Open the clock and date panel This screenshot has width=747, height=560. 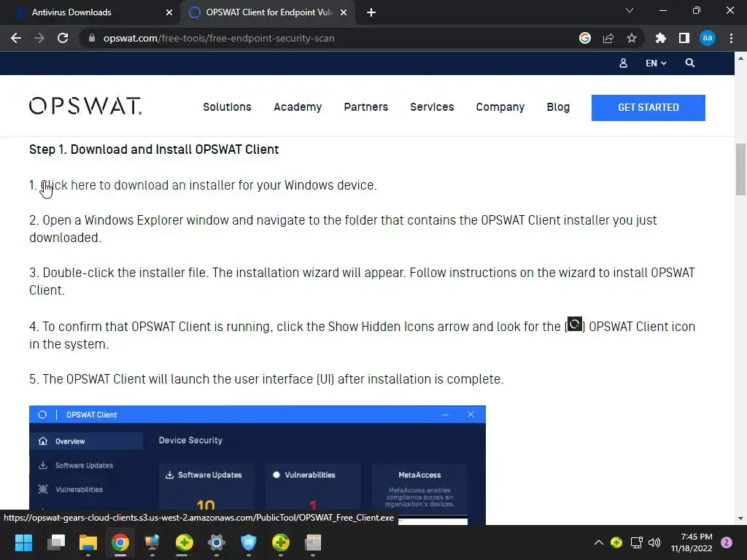(x=692, y=542)
